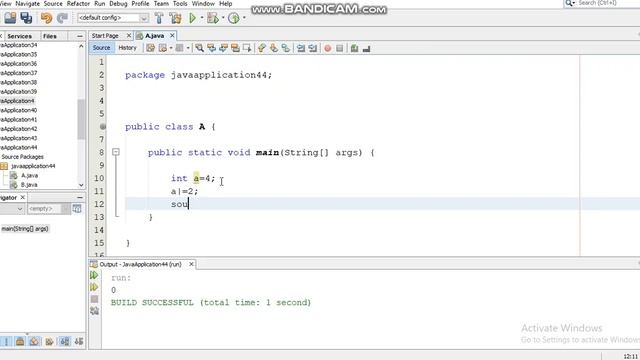This screenshot has height=360, width=640.
Task: Open the Profile Project dropdown arrow
Action: click(x=244, y=18)
